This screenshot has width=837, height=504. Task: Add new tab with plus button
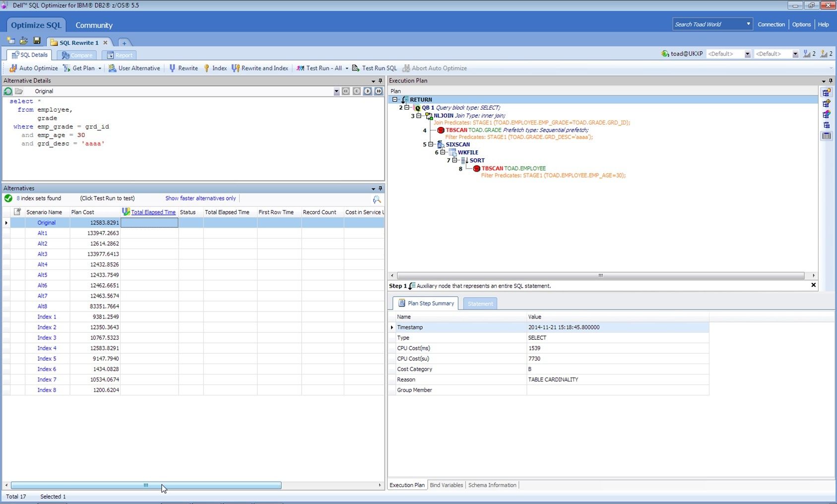click(124, 43)
